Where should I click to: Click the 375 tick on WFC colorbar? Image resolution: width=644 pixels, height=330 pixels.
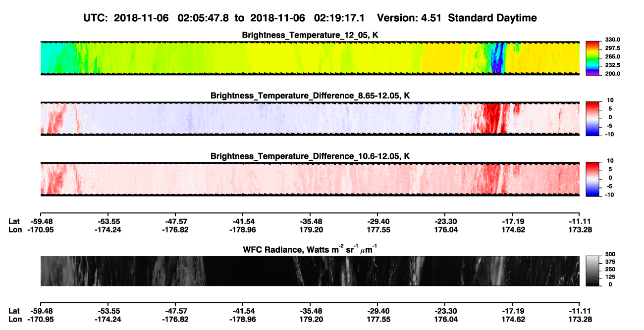(609, 262)
